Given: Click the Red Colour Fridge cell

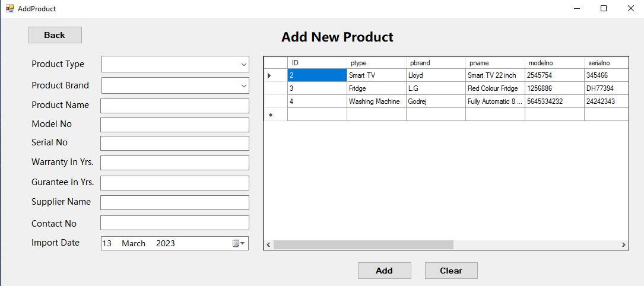Looking at the screenshot, I should [495, 88].
